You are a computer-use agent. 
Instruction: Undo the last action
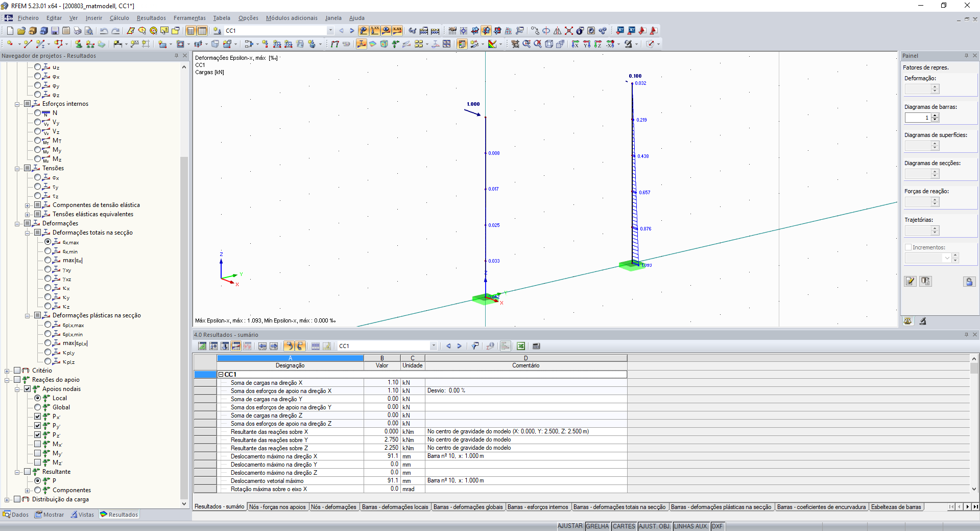[x=104, y=31]
